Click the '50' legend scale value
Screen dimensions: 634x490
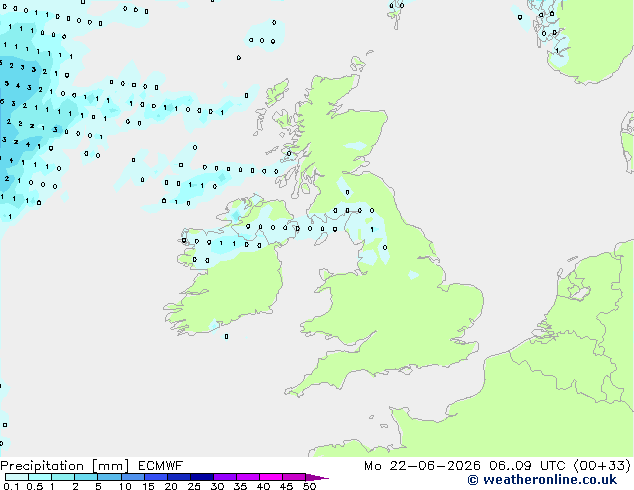309,486
